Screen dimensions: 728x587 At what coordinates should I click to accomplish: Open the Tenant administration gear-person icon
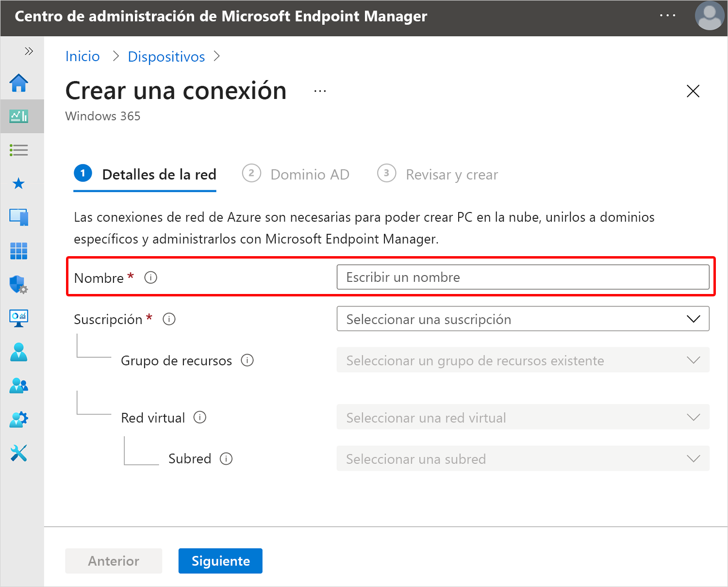19,419
